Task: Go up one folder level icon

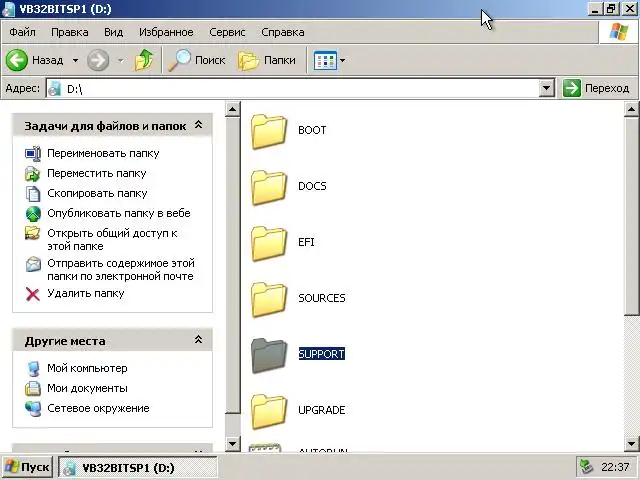Action: coord(144,60)
